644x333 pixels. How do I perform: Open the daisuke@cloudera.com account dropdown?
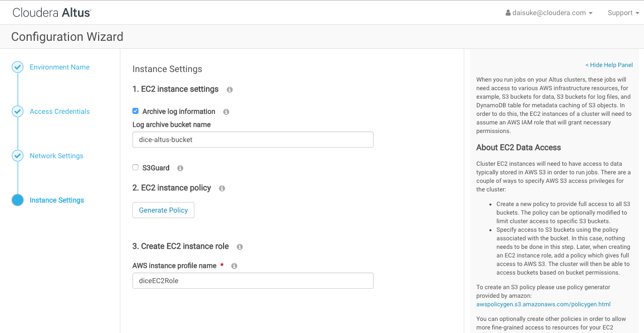click(x=549, y=13)
